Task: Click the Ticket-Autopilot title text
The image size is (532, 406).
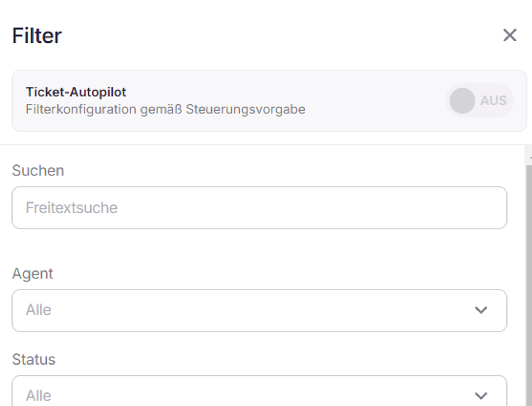Action: (76, 92)
